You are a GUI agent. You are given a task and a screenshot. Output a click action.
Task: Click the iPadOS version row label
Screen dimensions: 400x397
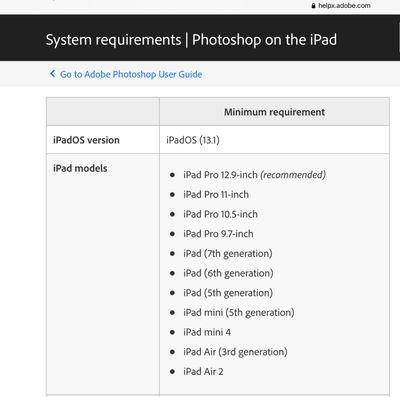tap(86, 140)
